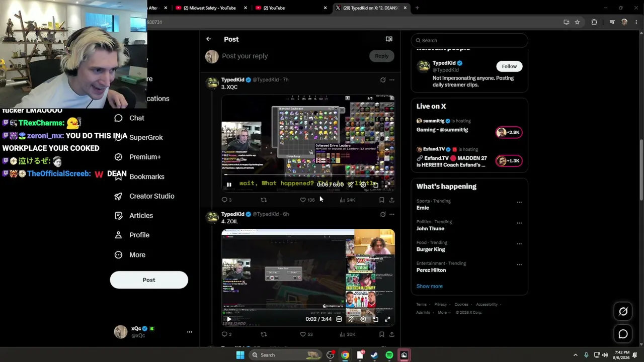Open Chrome extensions puzzle icon
This screenshot has width=644, height=362.
(594, 22)
